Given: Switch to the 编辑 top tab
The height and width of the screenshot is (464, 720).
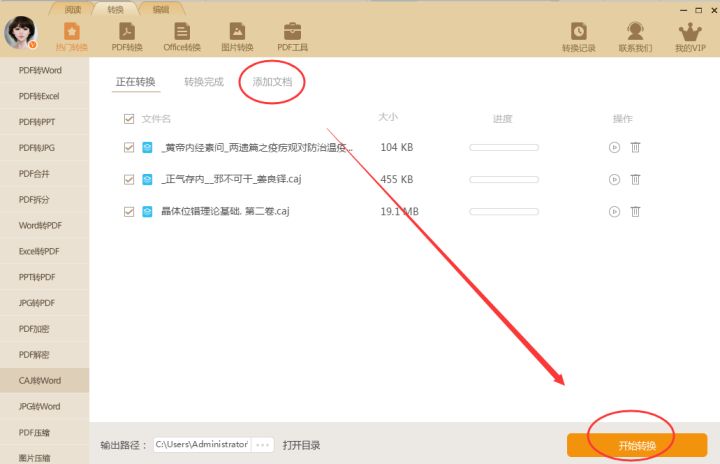Looking at the screenshot, I should point(160,9).
